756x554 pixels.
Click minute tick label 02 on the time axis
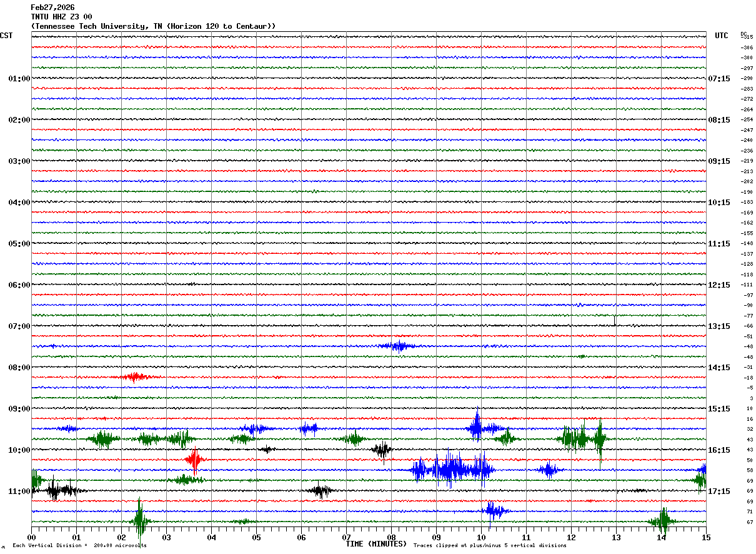[121, 537]
